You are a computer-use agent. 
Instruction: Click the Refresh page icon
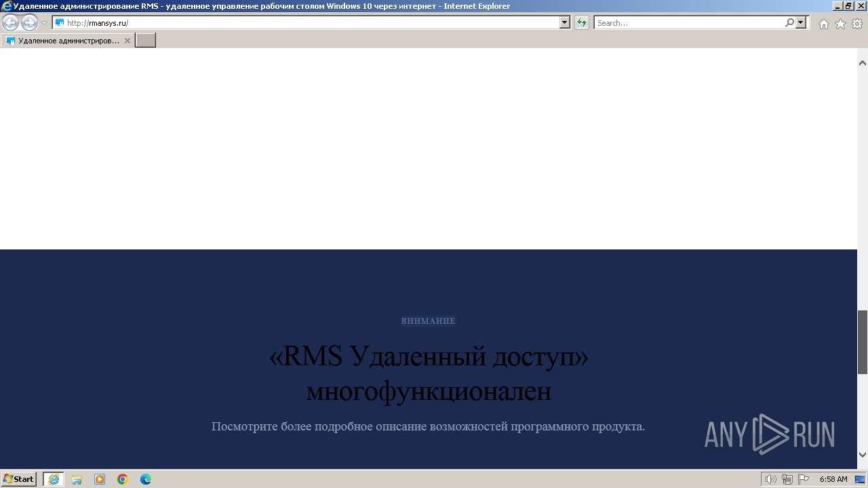coord(582,23)
